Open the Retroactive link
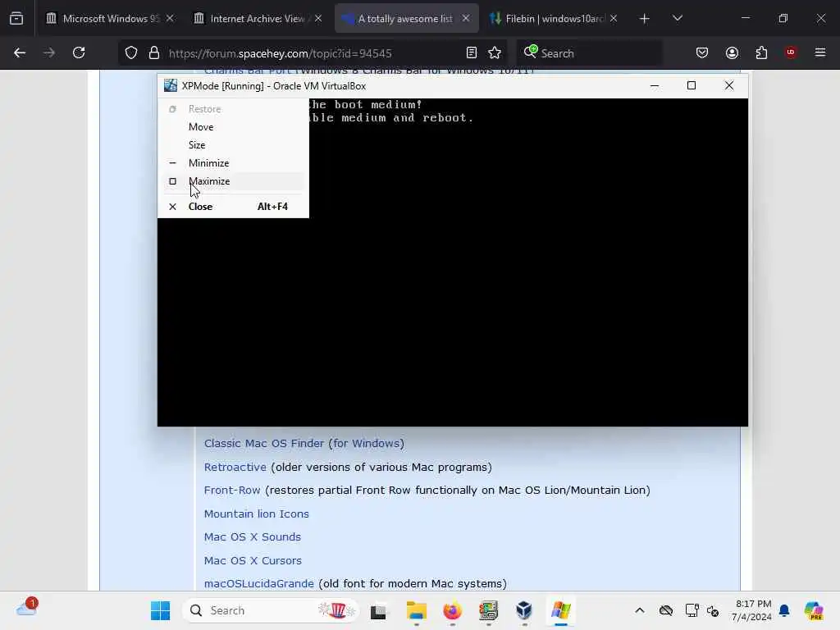The image size is (840, 630). [x=235, y=467]
